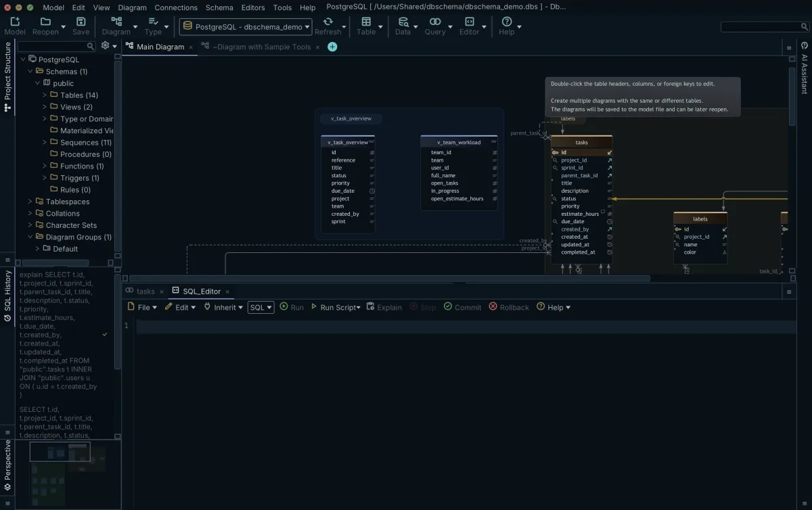
Task: Close the tasks tab
Action: (x=161, y=292)
